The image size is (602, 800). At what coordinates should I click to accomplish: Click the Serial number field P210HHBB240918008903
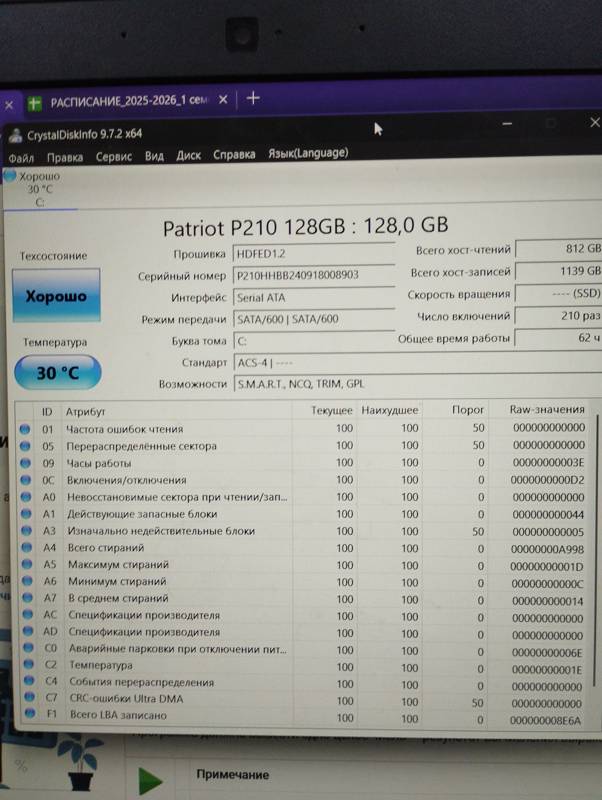tap(312, 275)
